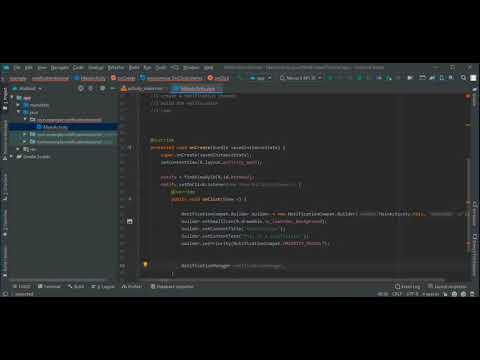
Task: Click the 4 spaces indent status entry
Action: [431, 294]
